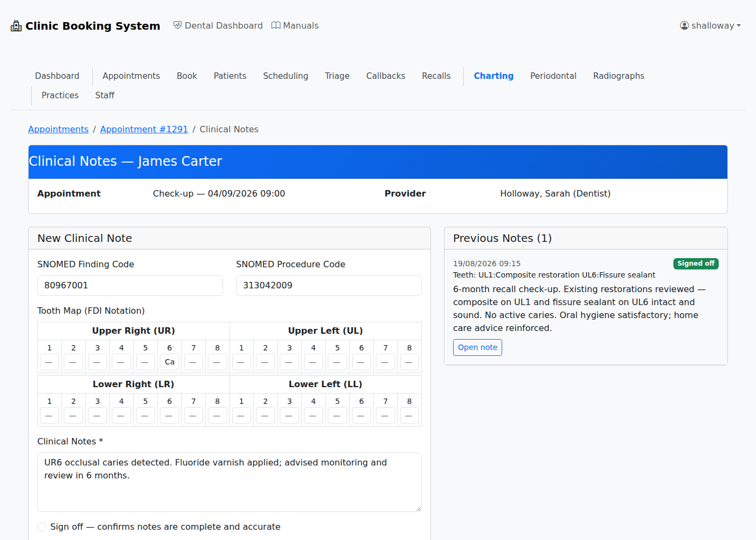Focus the SNOMED Procedure Code field
This screenshot has height=540, width=756.
point(329,286)
